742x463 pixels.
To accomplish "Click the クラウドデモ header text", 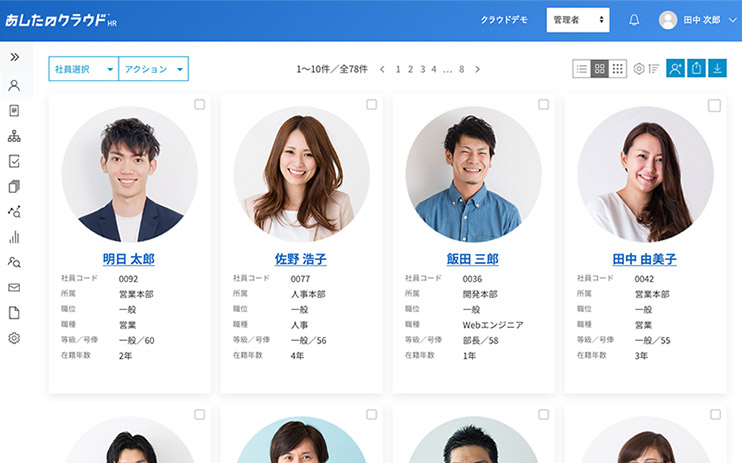I will click(504, 20).
